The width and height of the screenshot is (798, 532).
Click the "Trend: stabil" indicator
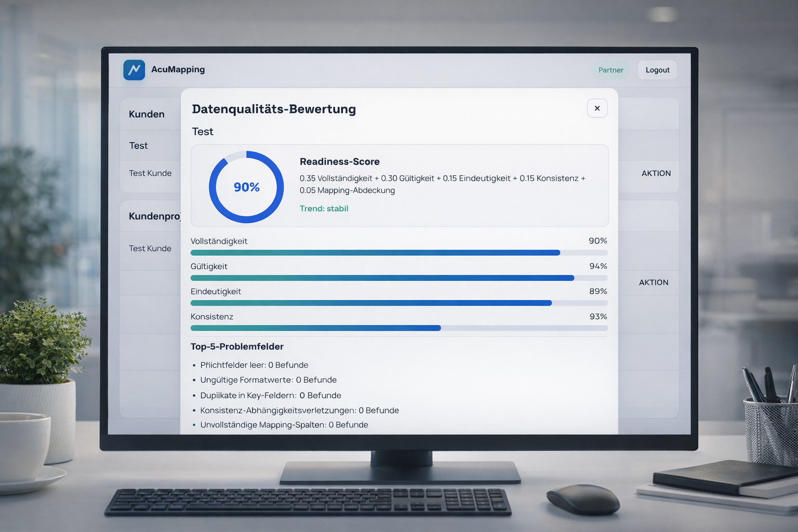[x=324, y=208]
